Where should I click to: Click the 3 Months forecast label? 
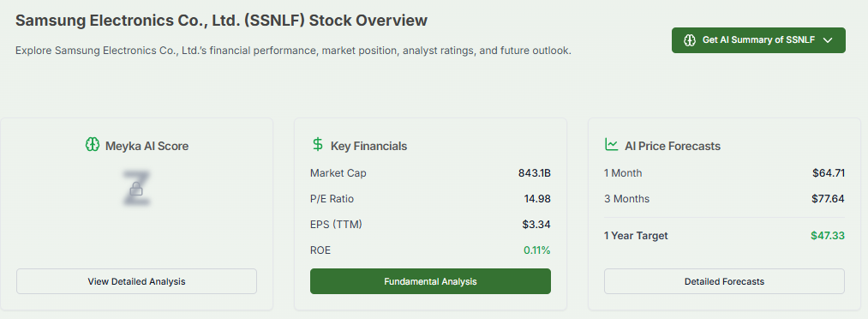coord(626,199)
